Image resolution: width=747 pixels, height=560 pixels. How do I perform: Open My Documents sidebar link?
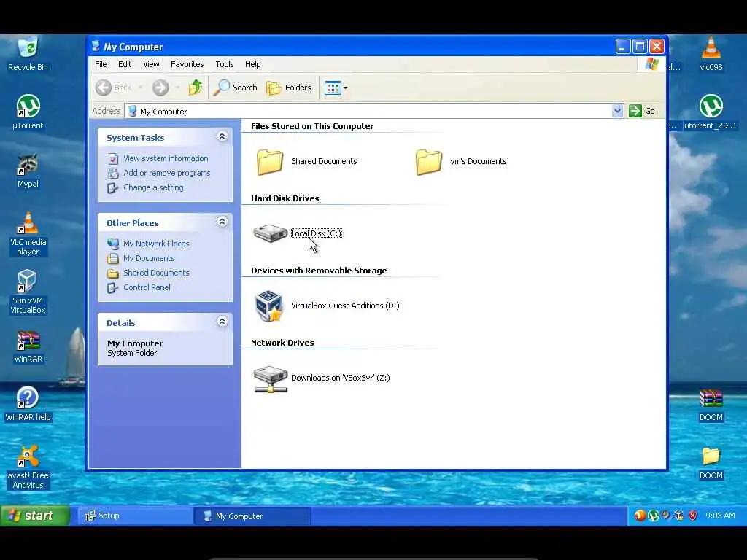coord(149,259)
